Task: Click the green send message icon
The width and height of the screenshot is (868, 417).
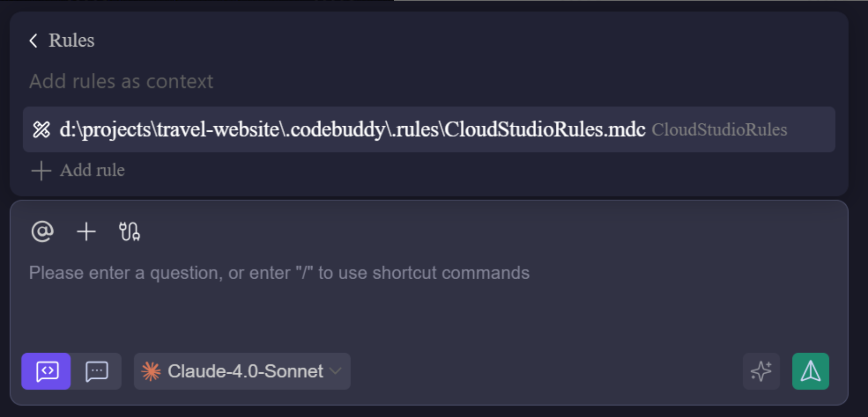Action: (x=810, y=372)
